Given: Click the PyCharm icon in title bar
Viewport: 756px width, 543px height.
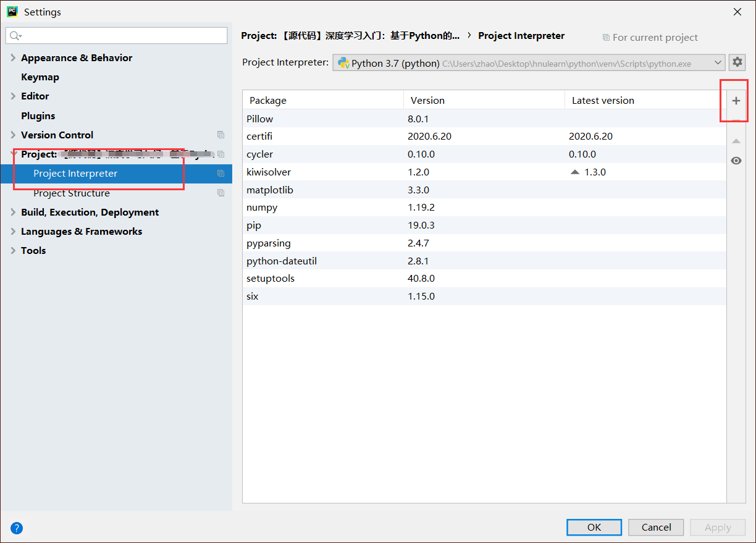Looking at the screenshot, I should coord(12,12).
